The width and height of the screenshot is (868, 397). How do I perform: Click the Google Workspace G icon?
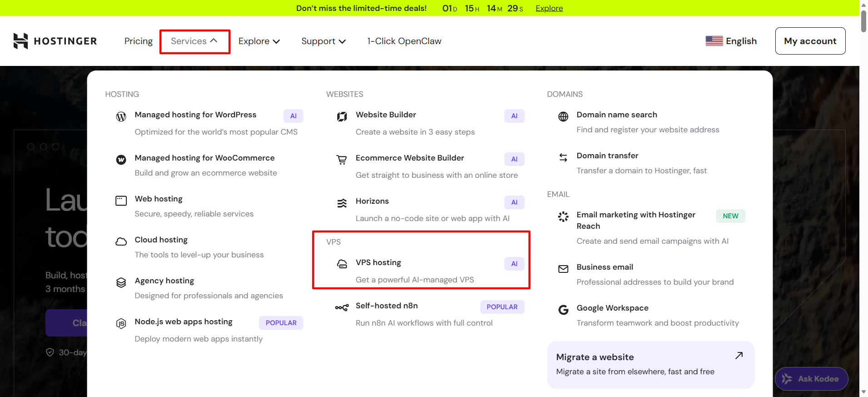click(563, 310)
